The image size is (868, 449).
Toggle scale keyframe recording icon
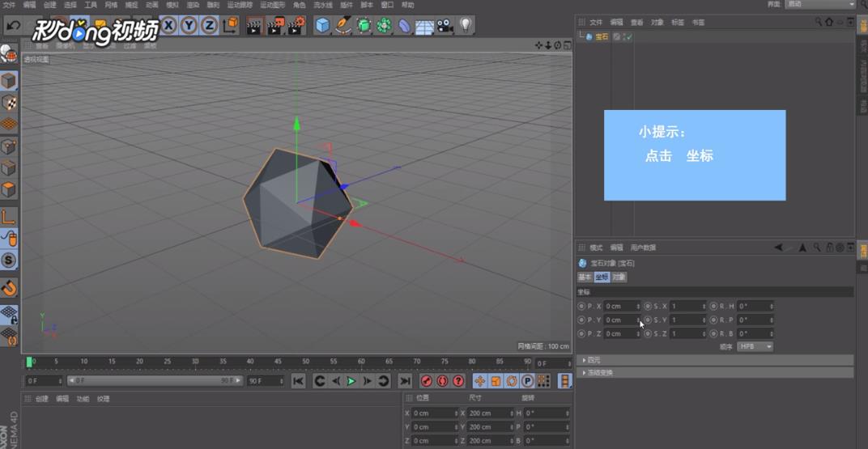coord(496,381)
